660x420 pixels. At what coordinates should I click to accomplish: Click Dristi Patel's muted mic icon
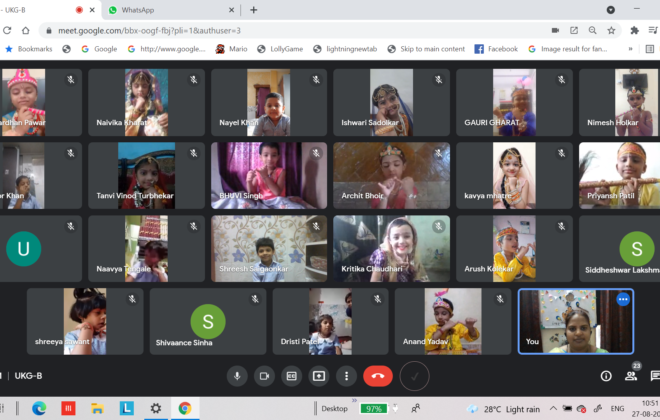point(378,299)
